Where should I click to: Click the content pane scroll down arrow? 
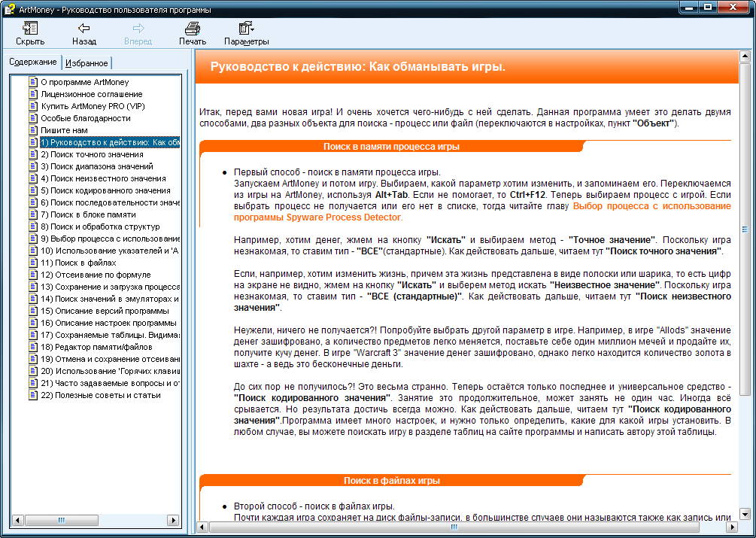(x=745, y=513)
